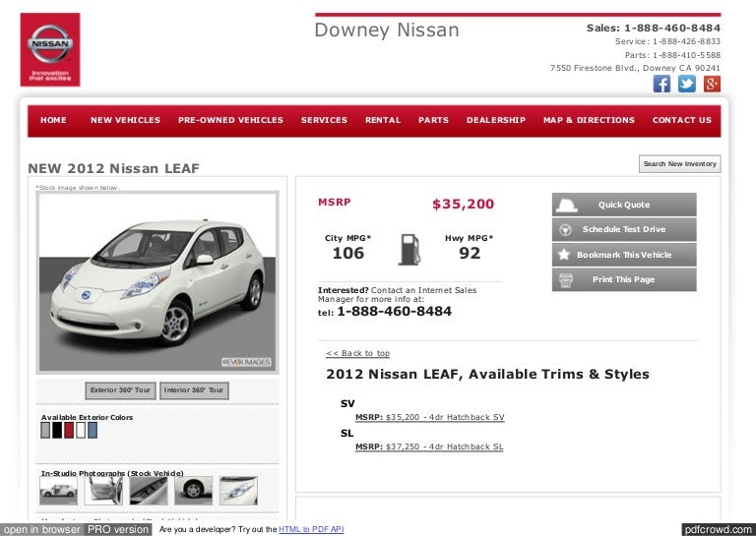Open the RENTAL menu item
Image resolution: width=756 pixels, height=536 pixels.
pos(383,120)
